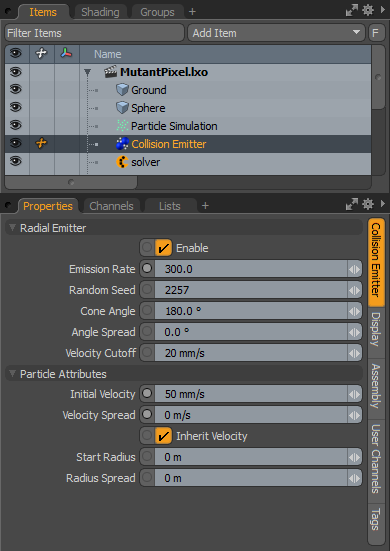This screenshot has width=390, height=551.
Task: Open the Add Item dropdown
Action: tap(276, 33)
